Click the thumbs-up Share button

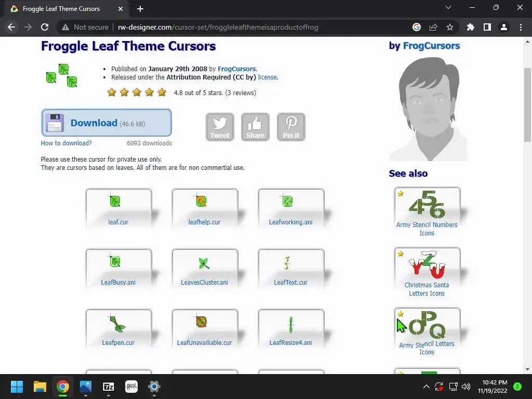click(x=255, y=127)
